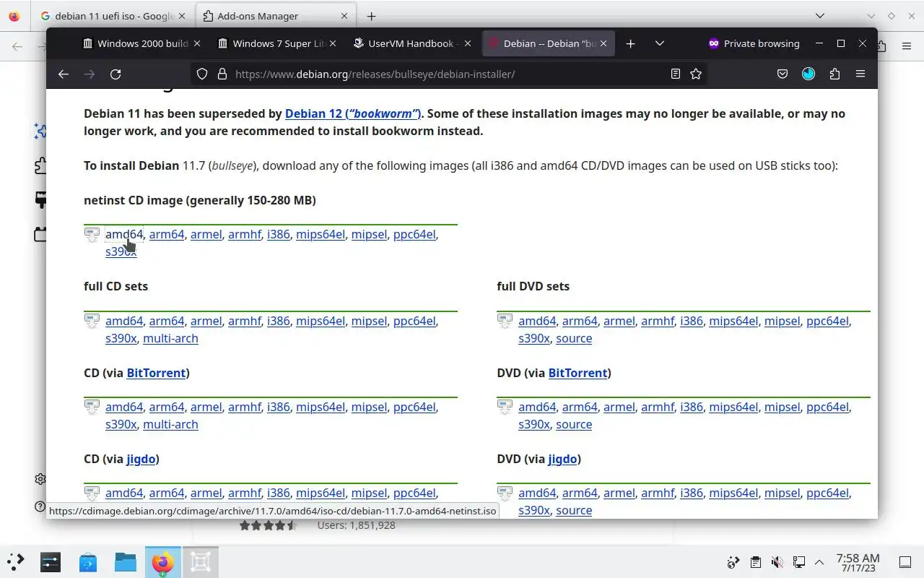The width and height of the screenshot is (924, 578).
Task: Show hidden system tray icons
Action: coord(819,562)
